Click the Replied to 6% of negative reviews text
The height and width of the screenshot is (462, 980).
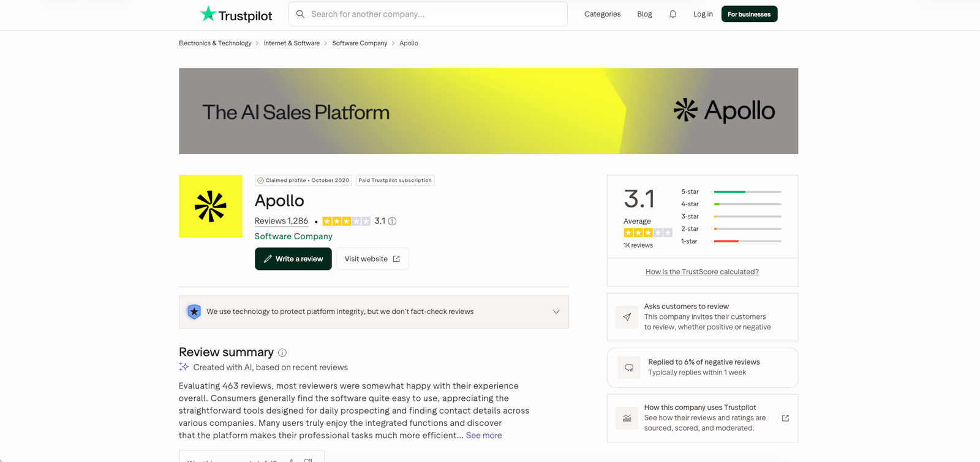[x=704, y=362]
